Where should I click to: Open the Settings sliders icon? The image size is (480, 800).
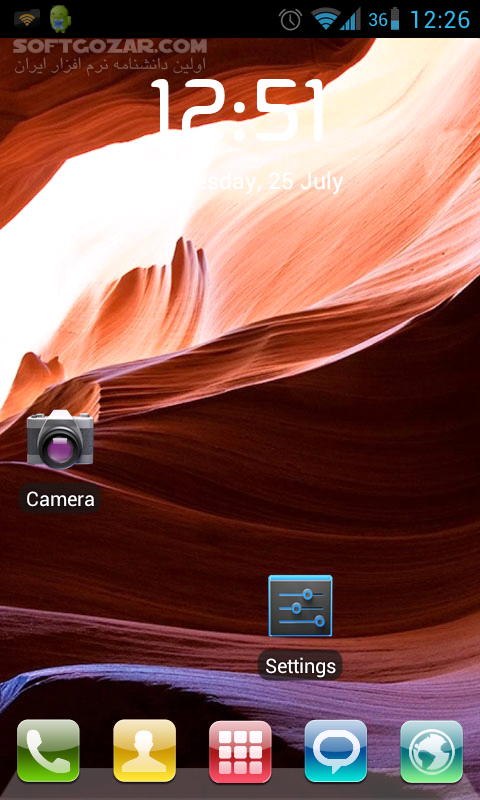pyautogui.click(x=300, y=606)
